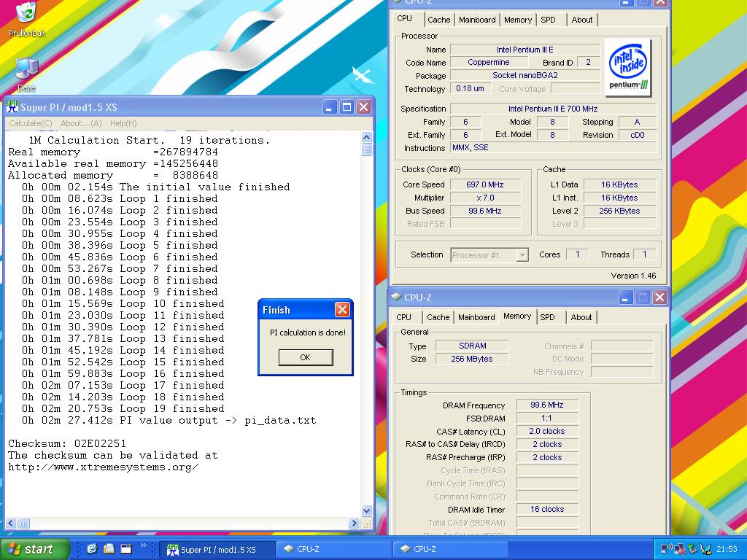Image resolution: width=747 pixels, height=560 pixels.
Task: Click the Core Speed 697.0 MHz field
Action: click(x=485, y=184)
